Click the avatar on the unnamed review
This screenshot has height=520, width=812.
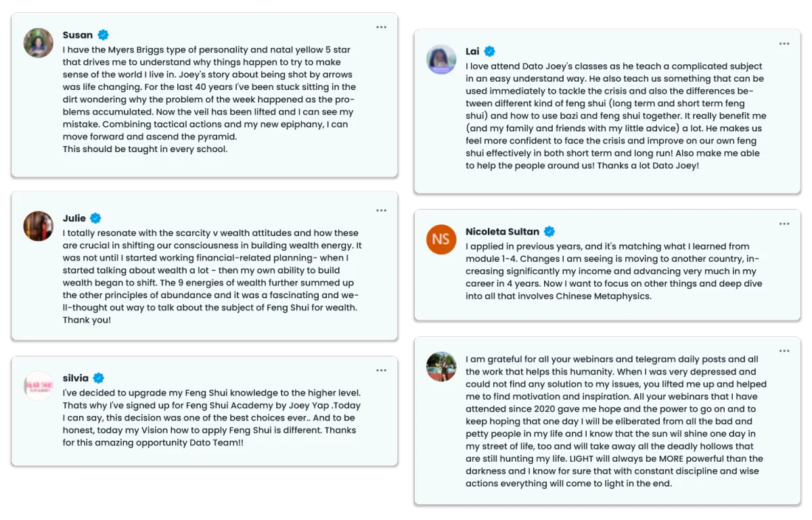pyautogui.click(x=441, y=367)
